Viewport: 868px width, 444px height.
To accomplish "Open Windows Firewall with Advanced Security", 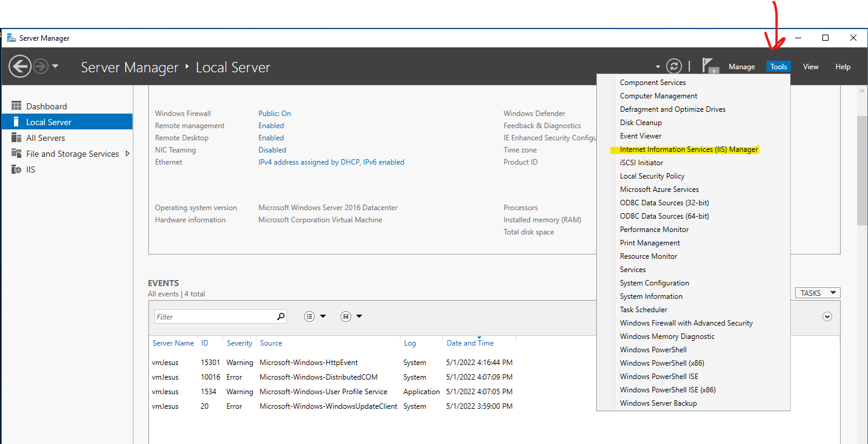I will click(x=694, y=323).
